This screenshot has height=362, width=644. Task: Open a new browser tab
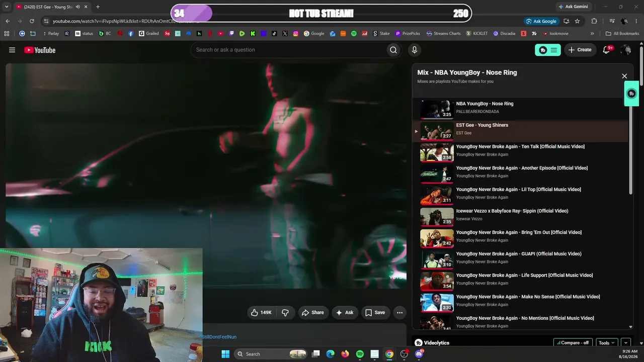click(98, 7)
